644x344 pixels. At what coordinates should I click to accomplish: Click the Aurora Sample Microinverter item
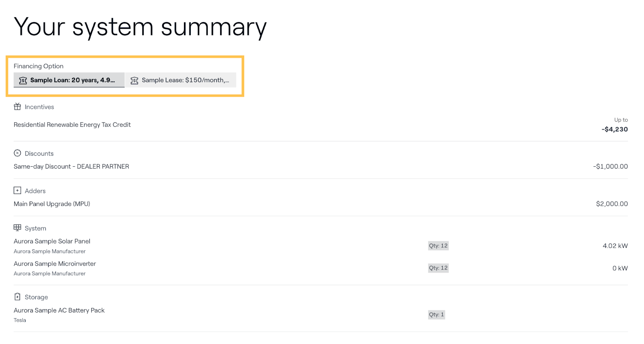pos(55,264)
